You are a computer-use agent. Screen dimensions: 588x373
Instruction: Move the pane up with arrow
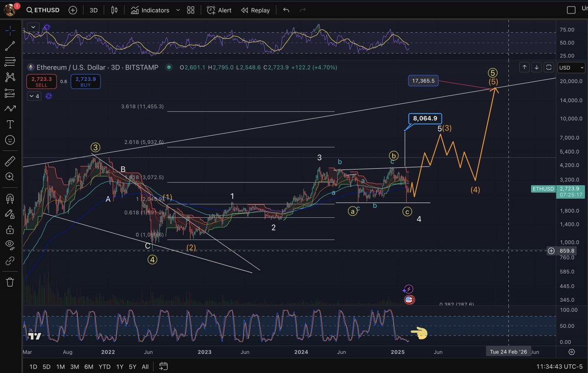[x=525, y=67]
